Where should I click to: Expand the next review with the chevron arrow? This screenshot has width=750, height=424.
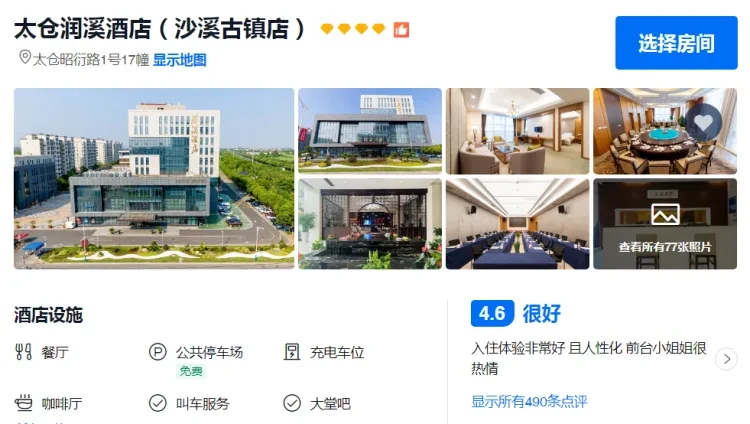click(x=727, y=358)
